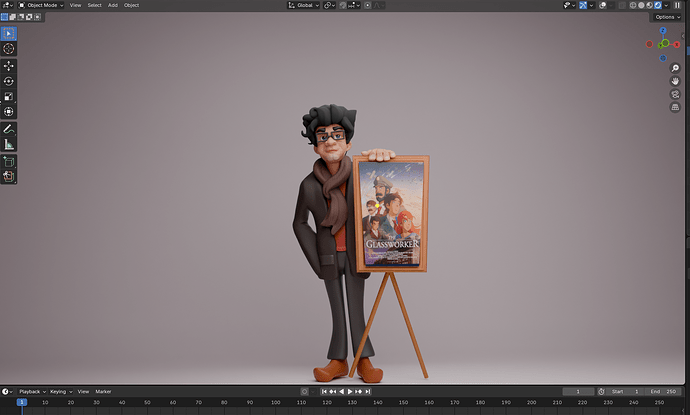
Task: Open the snapping options dropdown
Action: [x=354, y=5]
